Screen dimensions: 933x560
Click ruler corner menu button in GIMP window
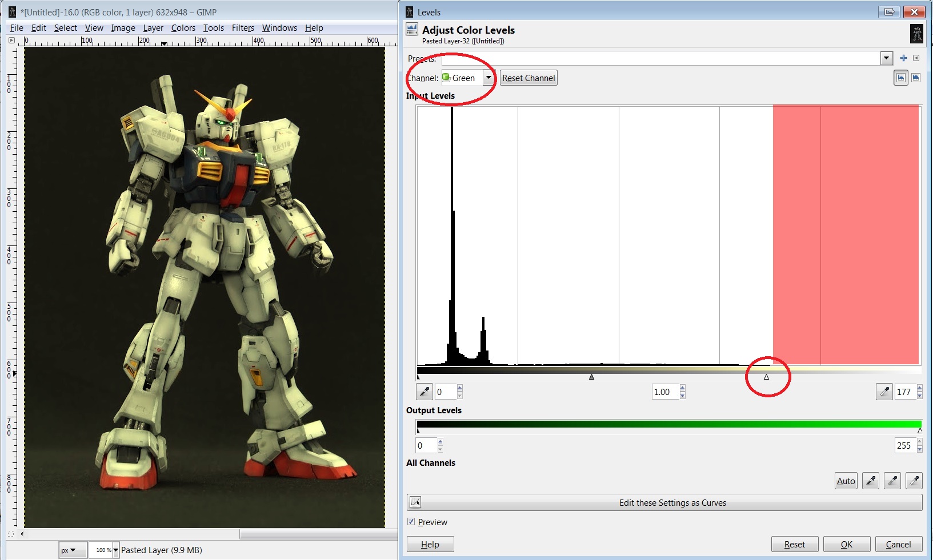point(11,41)
